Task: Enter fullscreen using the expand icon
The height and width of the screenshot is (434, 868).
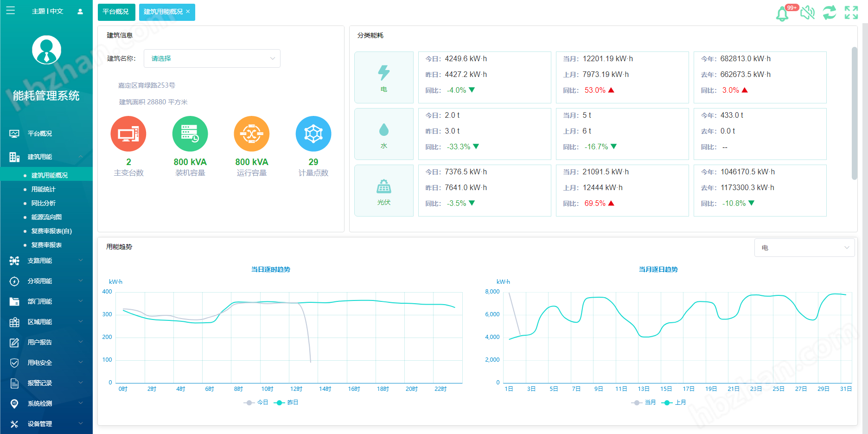Action: tap(851, 13)
